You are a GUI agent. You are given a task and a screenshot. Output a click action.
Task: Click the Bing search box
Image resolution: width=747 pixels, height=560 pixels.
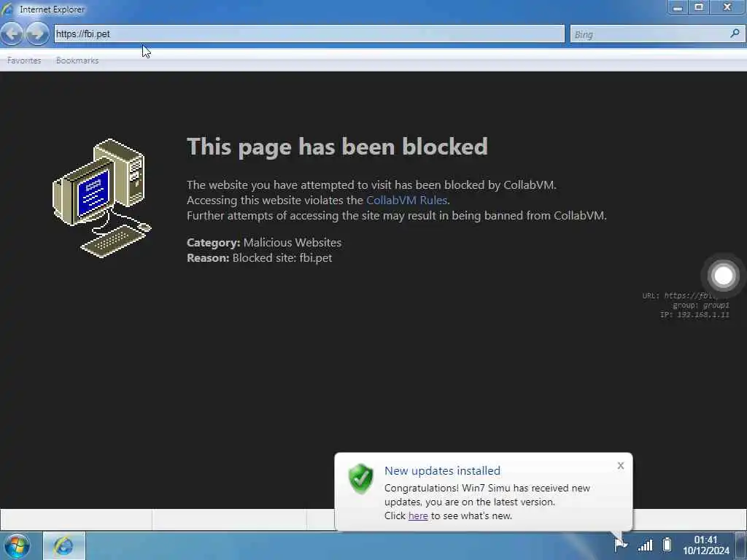pos(657,34)
